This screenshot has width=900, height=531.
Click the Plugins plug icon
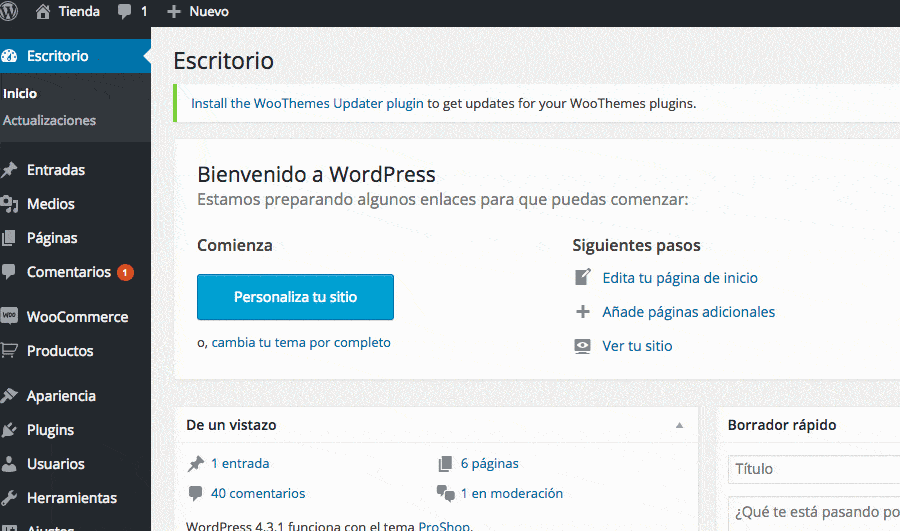(x=9, y=430)
